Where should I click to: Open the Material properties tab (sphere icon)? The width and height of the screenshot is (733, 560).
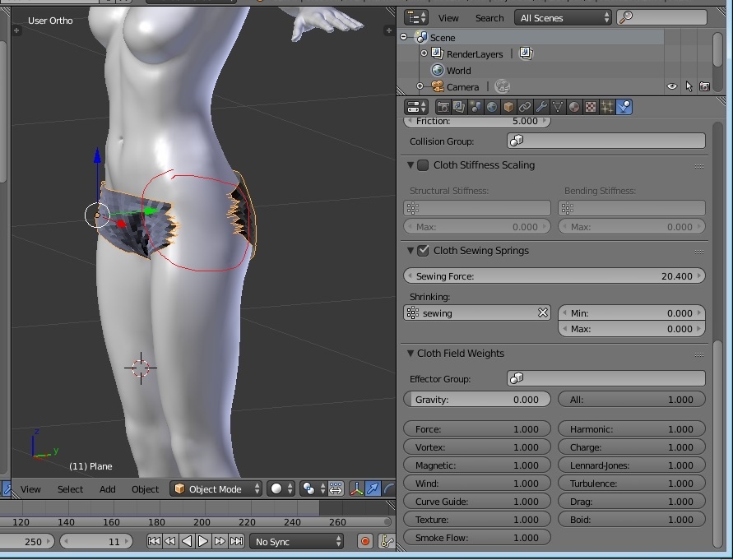pos(574,107)
